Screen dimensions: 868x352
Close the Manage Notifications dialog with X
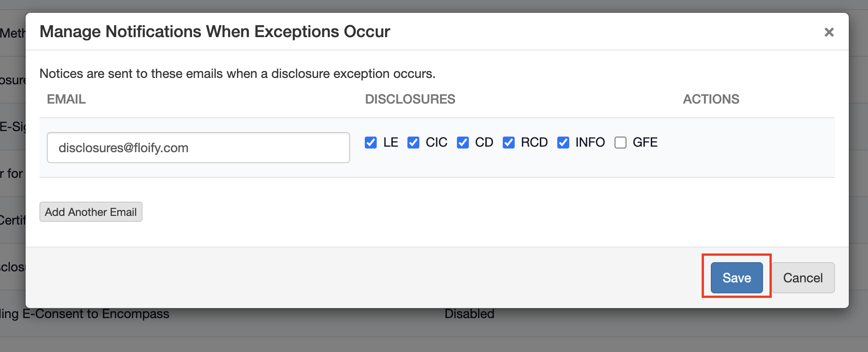(829, 32)
